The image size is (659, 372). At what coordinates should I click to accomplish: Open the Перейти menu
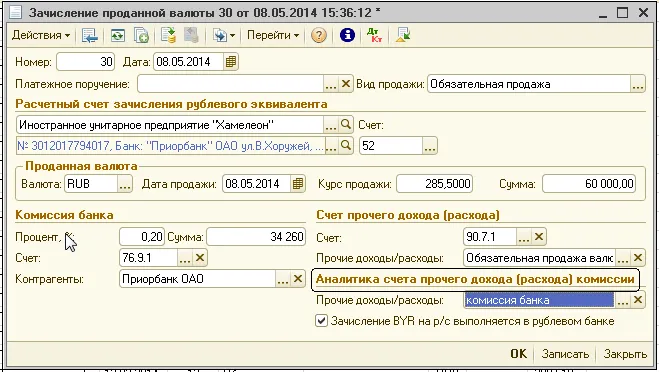[x=273, y=35]
